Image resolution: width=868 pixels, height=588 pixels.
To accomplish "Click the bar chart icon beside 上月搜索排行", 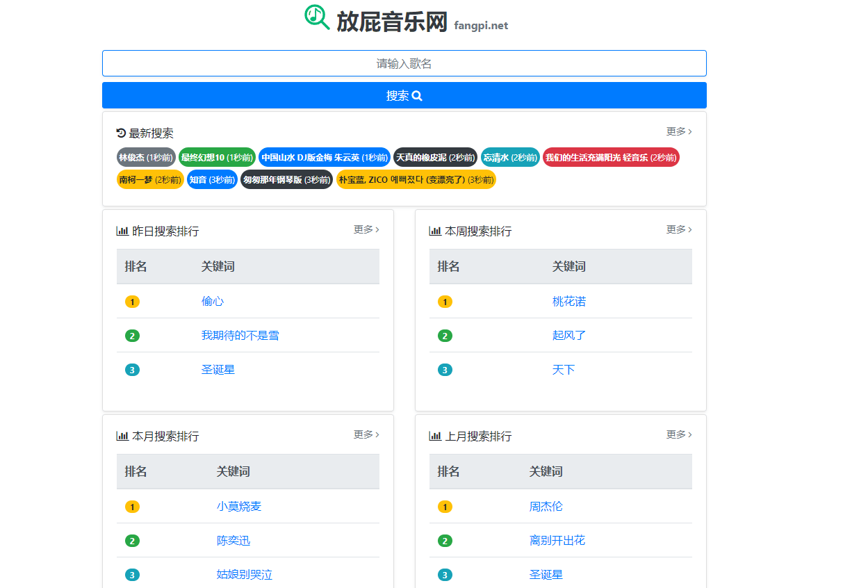I will click(435, 435).
